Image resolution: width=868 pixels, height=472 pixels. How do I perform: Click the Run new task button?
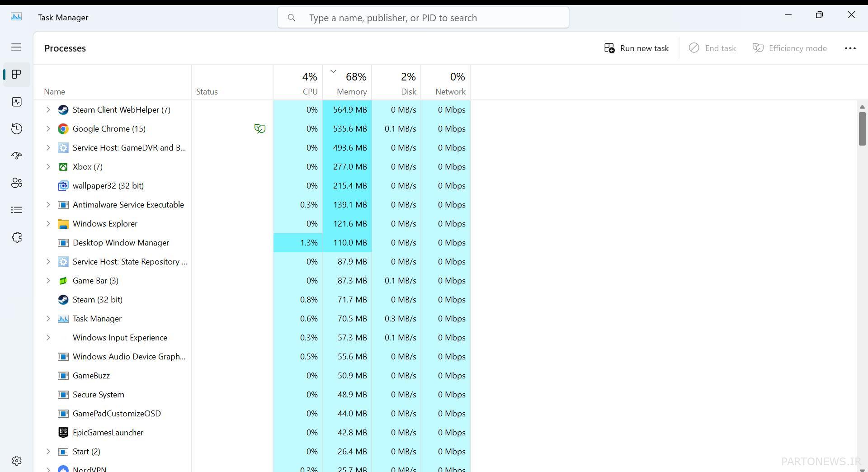636,48
